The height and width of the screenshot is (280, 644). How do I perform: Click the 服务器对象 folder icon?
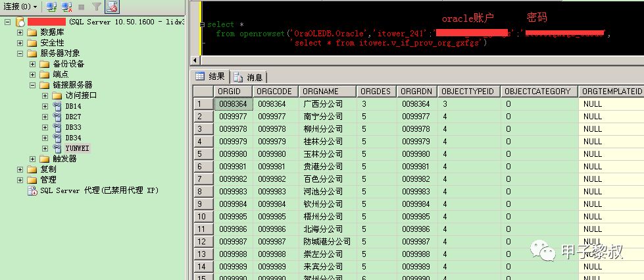pyautogui.click(x=32, y=53)
